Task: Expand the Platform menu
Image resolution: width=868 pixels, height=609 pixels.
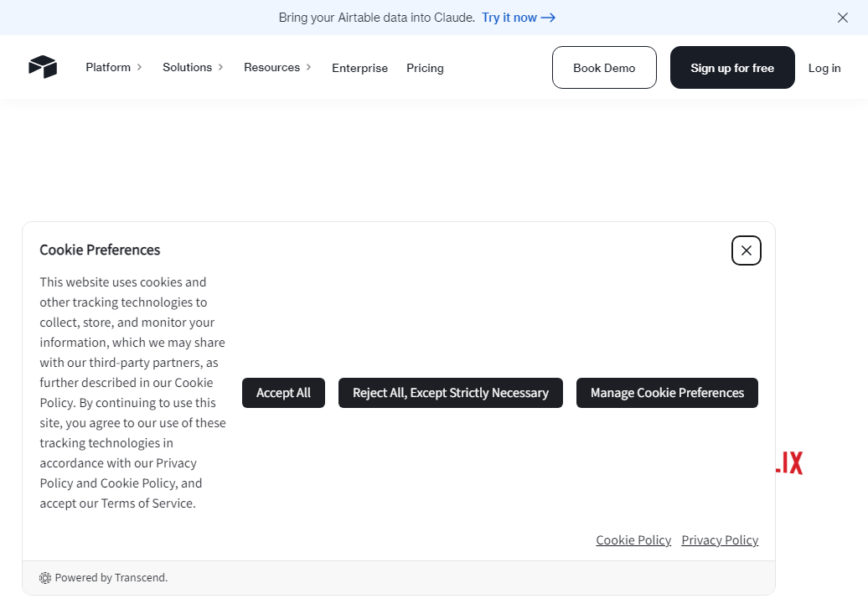Action: click(113, 67)
